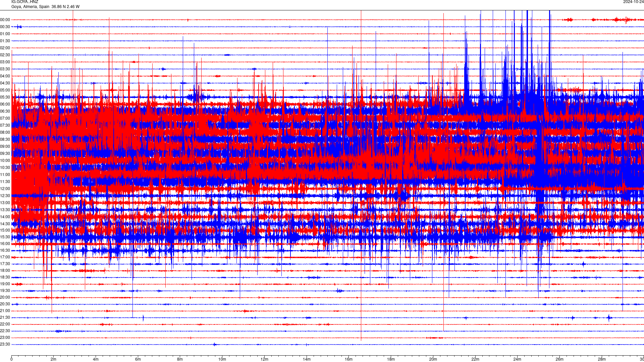Select the 17:30 trace time label
The height and width of the screenshot is (362, 644).
(x=5, y=264)
